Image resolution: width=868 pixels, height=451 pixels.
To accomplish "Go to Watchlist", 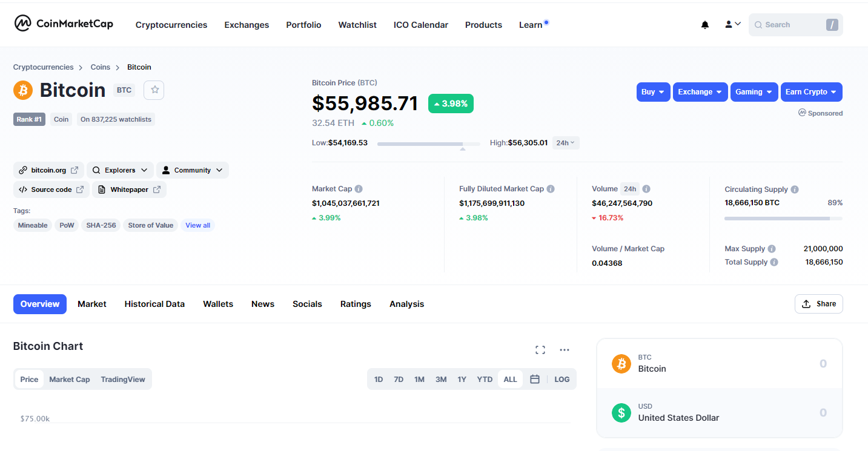I will [357, 25].
